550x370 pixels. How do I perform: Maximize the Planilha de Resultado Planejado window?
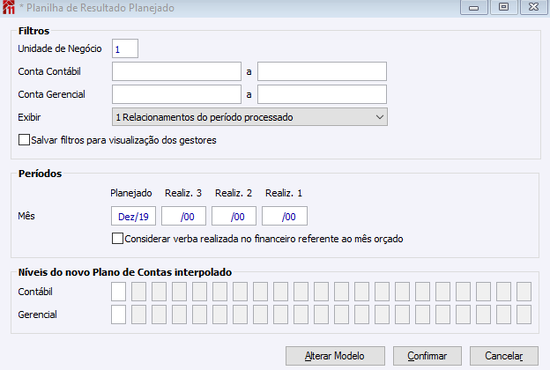click(504, 7)
